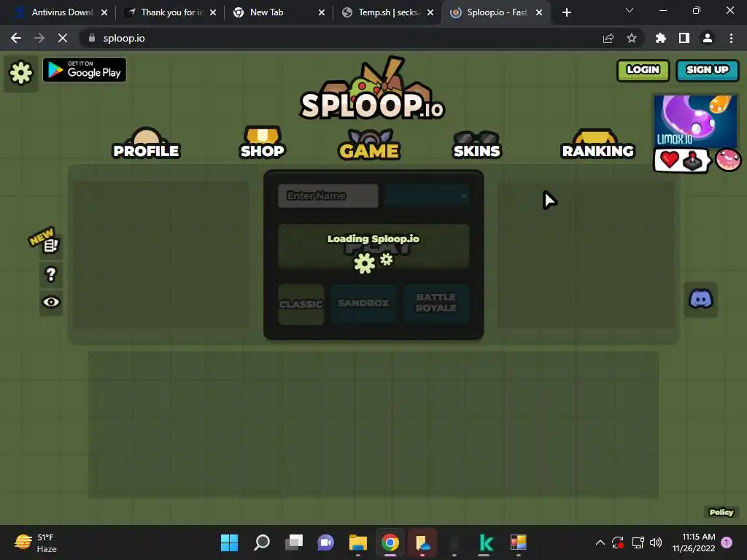Viewport: 747px width, 560px height.
Task: Close the Temp.sh browser tab
Action: 430,13
